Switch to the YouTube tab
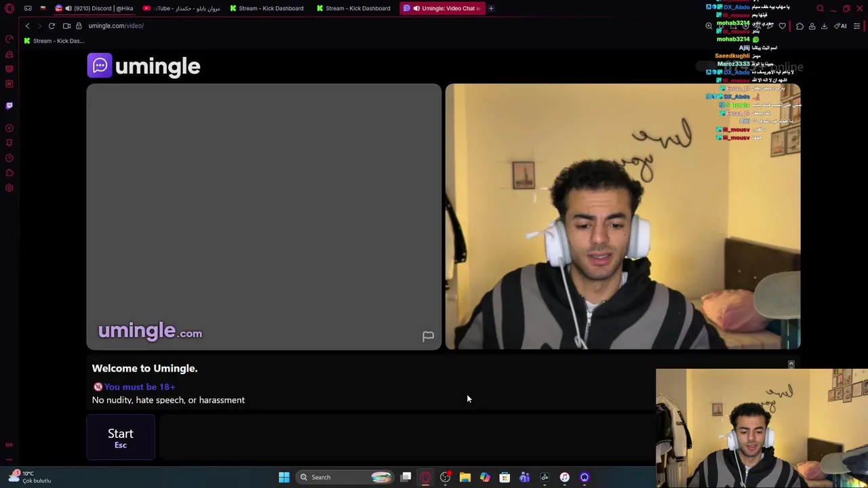The height and width of the screenshot is (488, 868). click(182, 8)
